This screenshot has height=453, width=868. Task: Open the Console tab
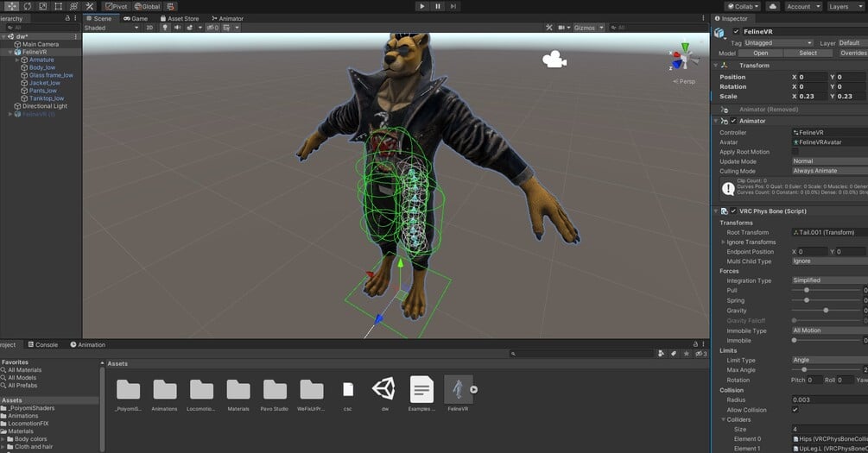coord(42,344)
